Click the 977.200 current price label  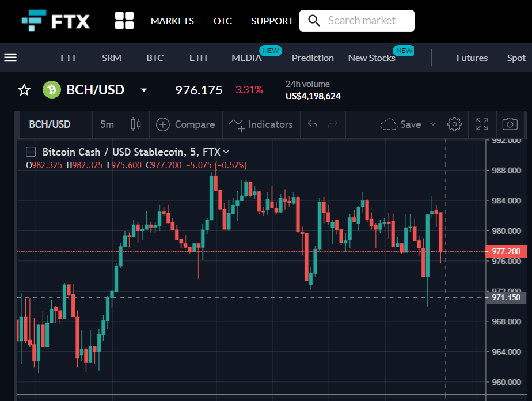tap(506, 251)
